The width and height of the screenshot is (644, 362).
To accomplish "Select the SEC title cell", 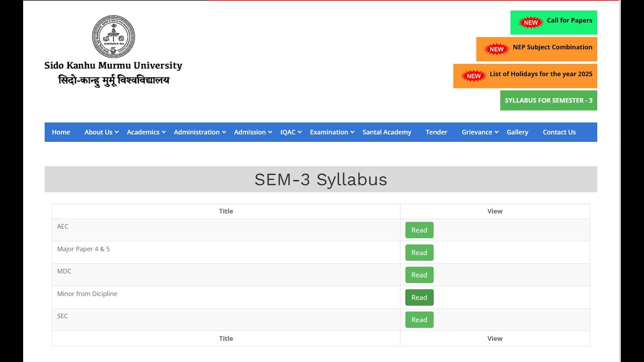I will 226,320.
